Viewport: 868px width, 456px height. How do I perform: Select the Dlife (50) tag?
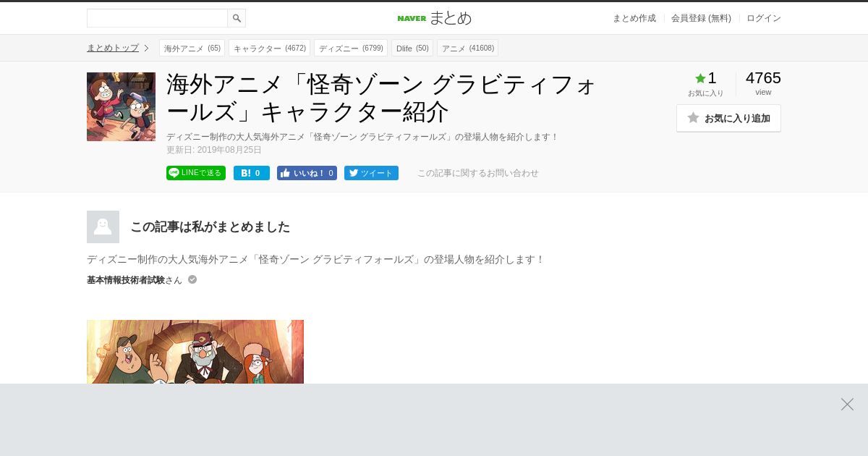coord(412,48)
